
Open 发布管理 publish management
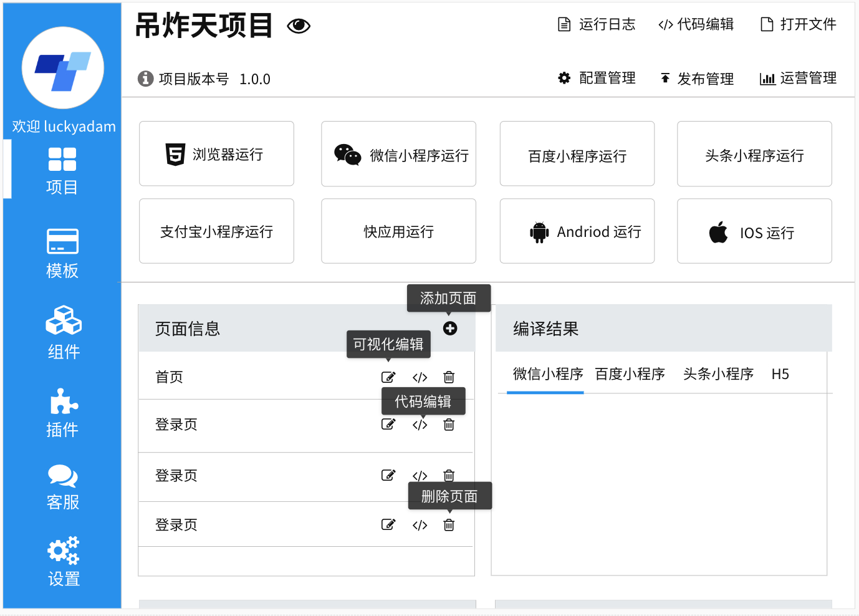[x=696, y=79]
